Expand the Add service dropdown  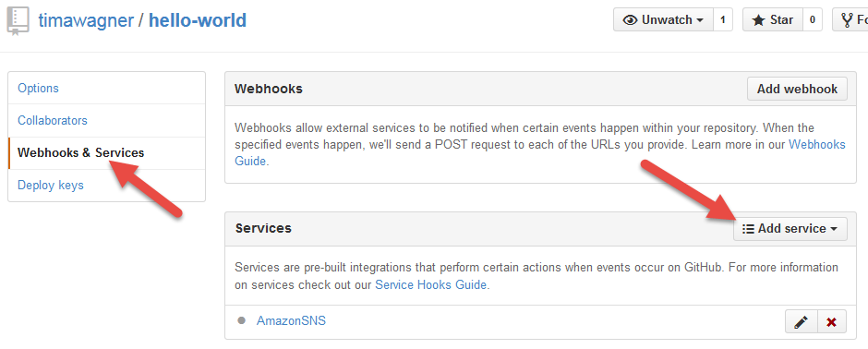tap(790, 228)
